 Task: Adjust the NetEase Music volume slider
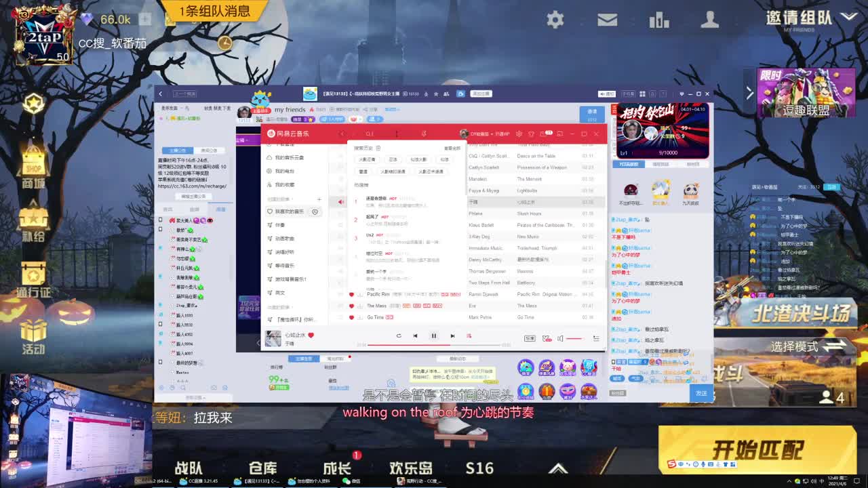574,338
